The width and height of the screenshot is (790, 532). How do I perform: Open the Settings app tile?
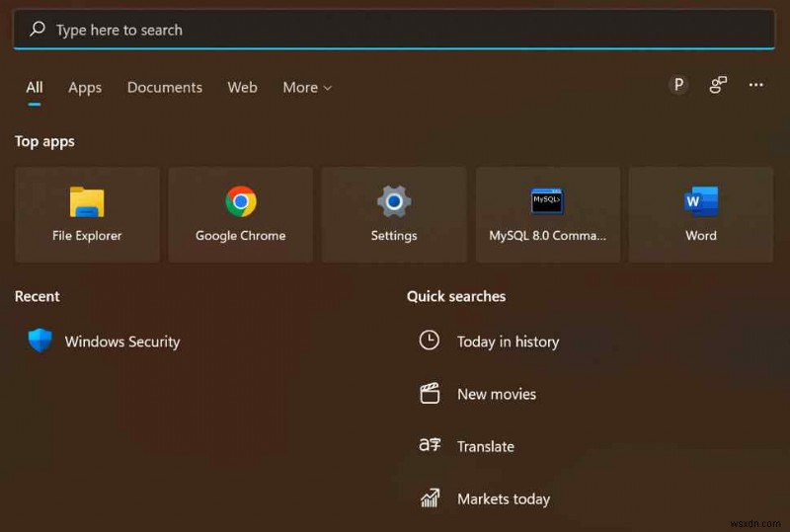coord(394,215)
